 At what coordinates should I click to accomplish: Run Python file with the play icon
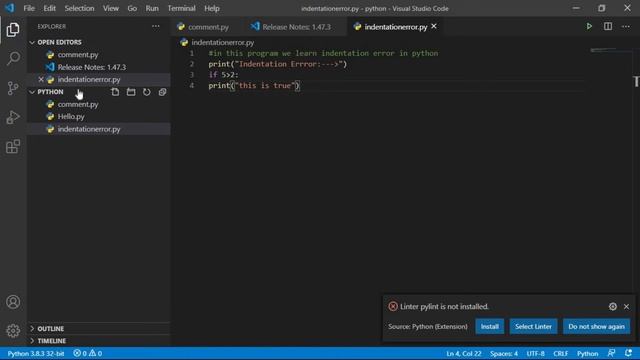pyautogui.click(x=589, y=27)
